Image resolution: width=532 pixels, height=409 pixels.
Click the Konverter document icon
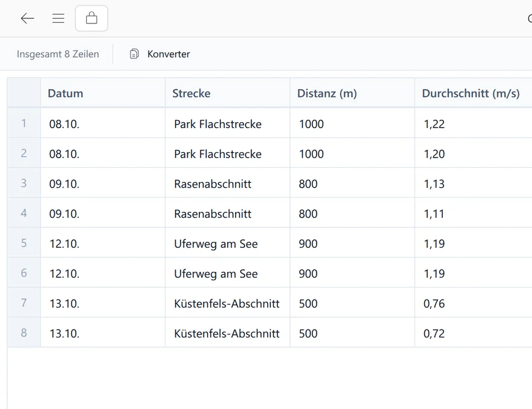(134, 54)
